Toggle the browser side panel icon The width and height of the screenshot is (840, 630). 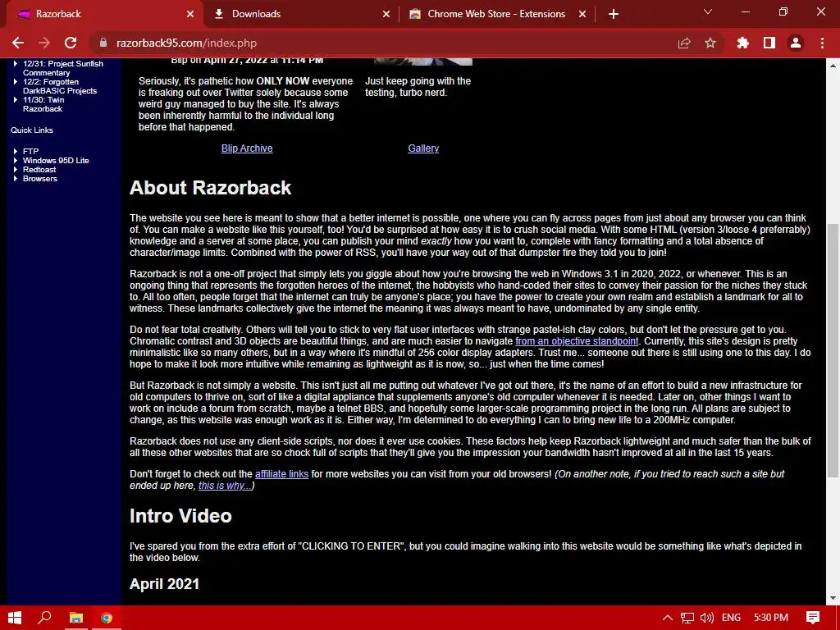tap(769, 43)
